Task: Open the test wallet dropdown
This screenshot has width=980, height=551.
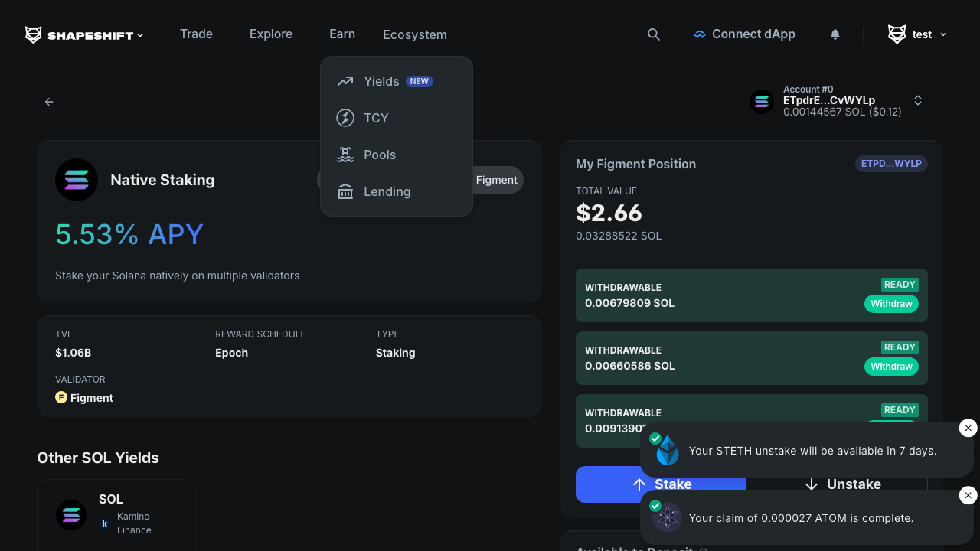Action: pos(917,34)
